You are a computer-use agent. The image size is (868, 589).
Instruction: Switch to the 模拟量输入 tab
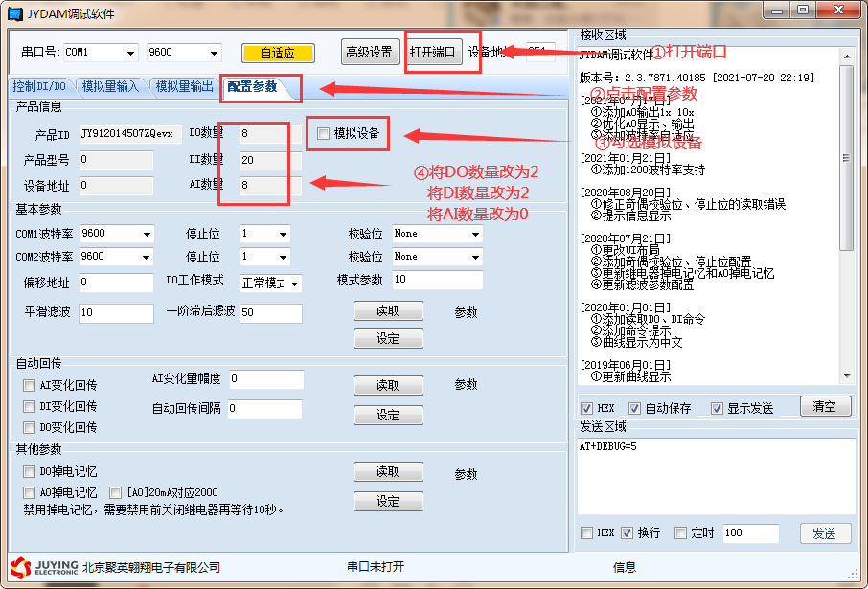point(110,87)
